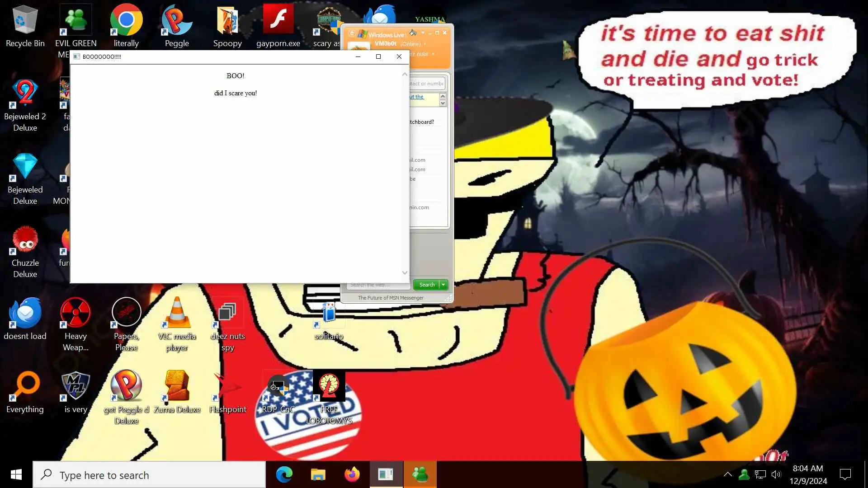Image resolution: width=868 pixels, height=488 pixels.
Task: Show hidden system tray icons
Action: coord(727,474)
